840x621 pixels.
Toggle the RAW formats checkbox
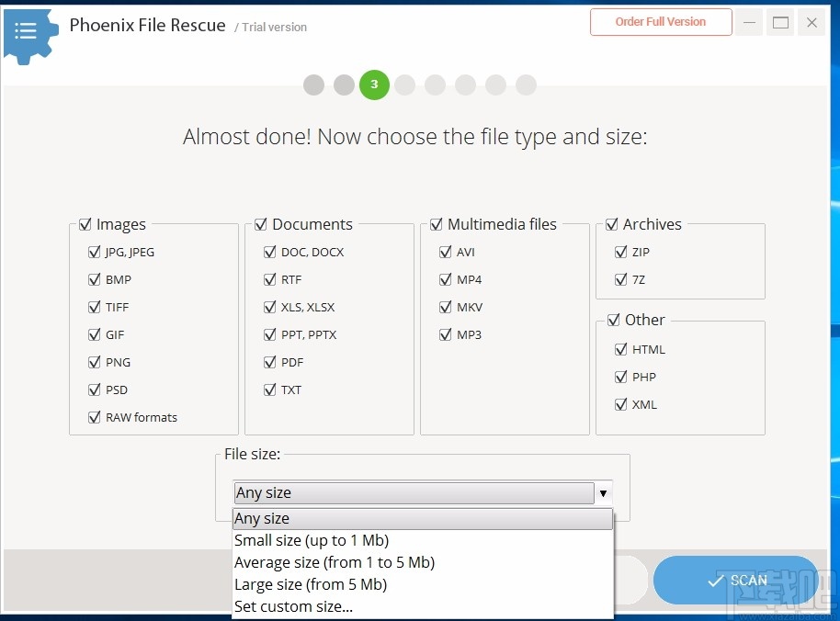(x=94, y=417)
